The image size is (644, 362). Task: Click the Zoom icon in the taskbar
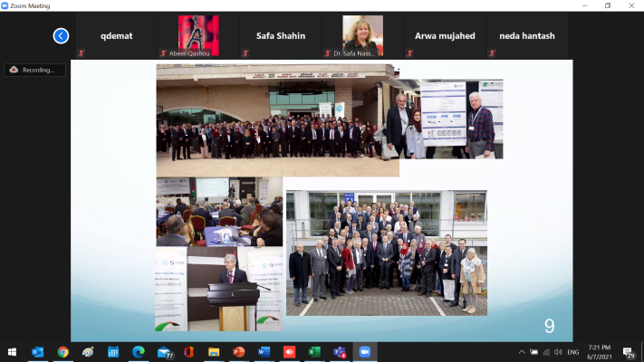coord(365,352)
